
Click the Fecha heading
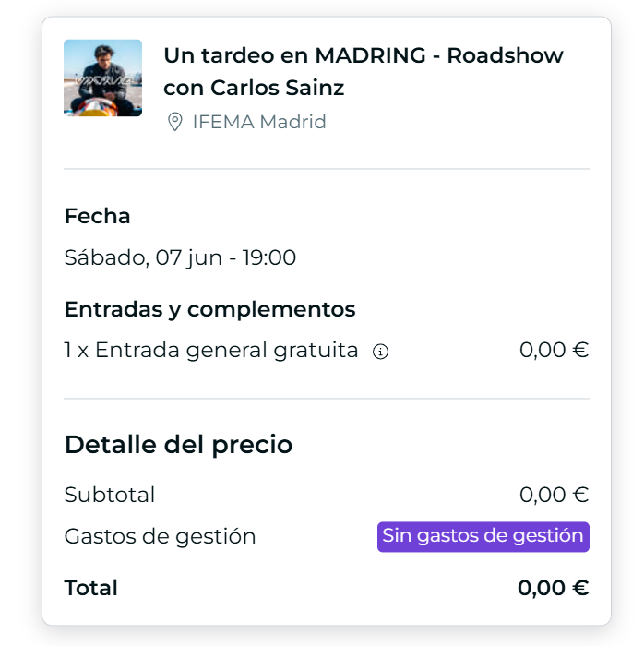click(x=97, y=216)
